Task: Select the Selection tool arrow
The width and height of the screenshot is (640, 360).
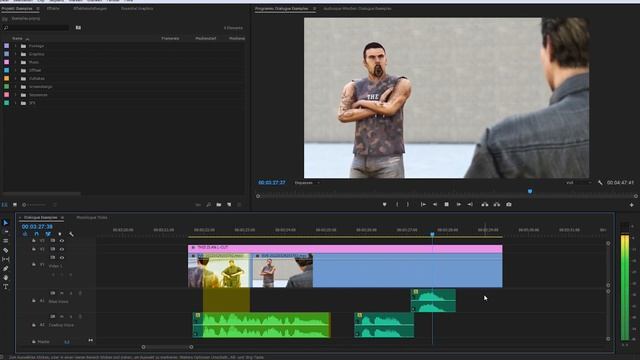Action: pyautogui.click(x=6, y=223)
